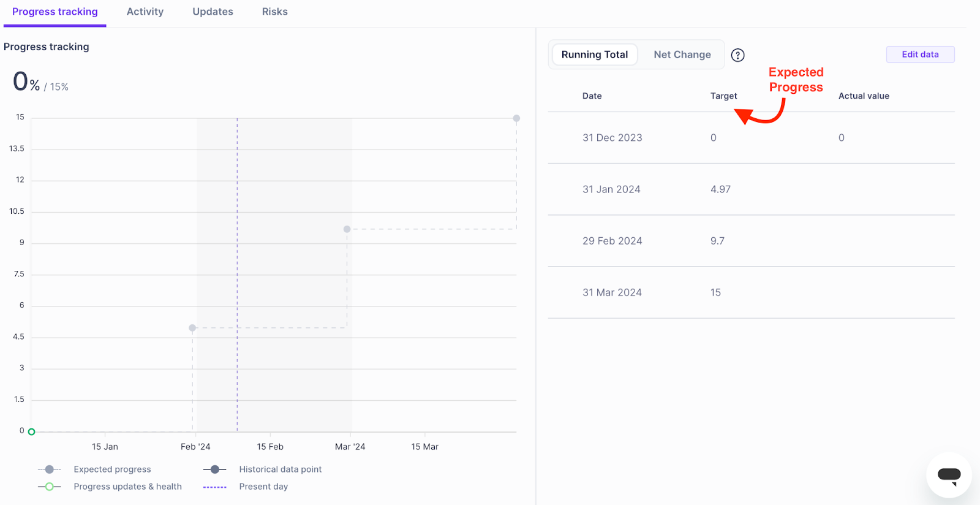This screenshot has height=505, width=980.
Task: Open the chat support widget
Action: point(949,475)
